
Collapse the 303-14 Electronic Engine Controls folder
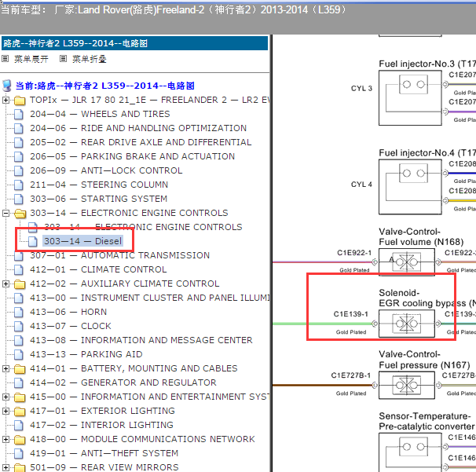(x=5, y=213)
